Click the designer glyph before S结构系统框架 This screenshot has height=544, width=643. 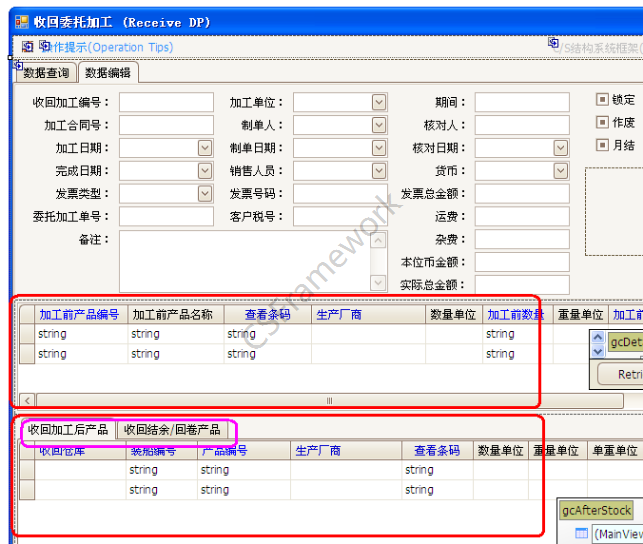pos(553,42)
